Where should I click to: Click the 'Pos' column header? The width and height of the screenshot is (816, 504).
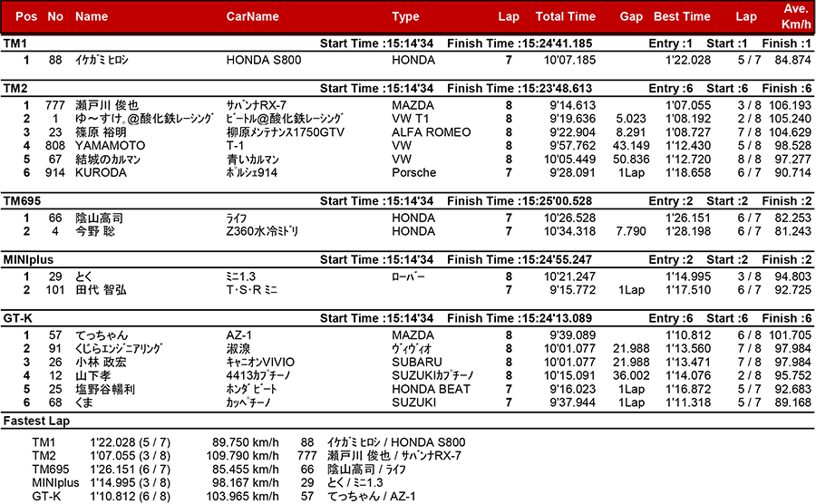pyautogui.click(x=26, y=16)
